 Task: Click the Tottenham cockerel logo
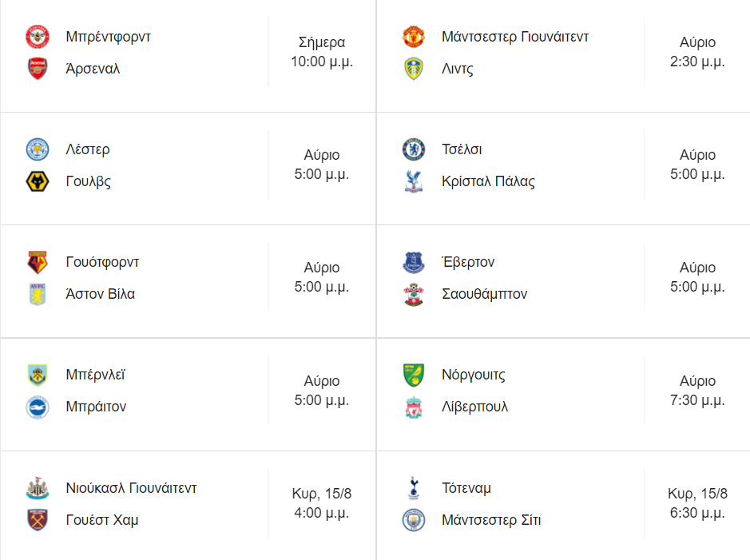pos(413,488)
